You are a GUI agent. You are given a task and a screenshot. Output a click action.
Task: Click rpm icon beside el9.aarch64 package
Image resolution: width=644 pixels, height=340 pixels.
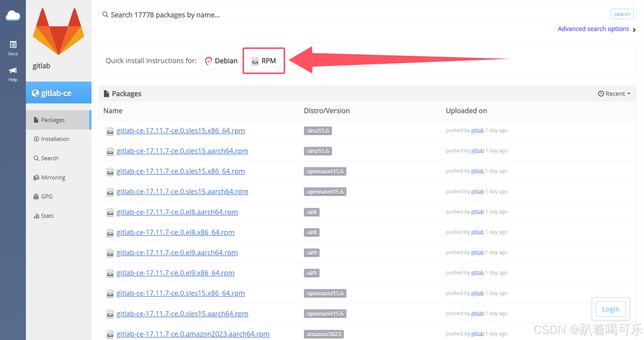(x=110, y=253)
